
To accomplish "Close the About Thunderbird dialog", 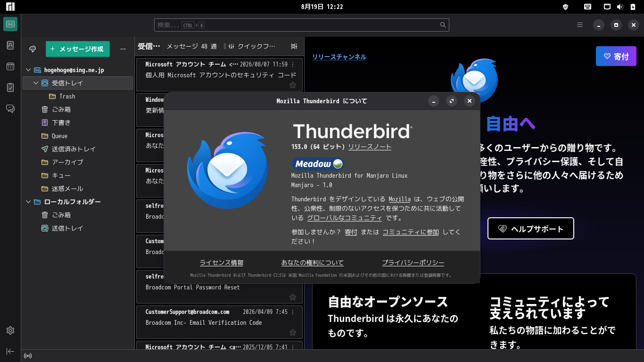I will (469, 101).
